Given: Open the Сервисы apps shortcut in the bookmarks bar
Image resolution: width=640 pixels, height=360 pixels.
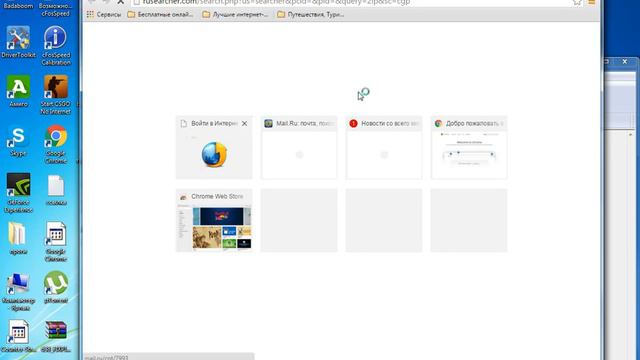Looking at the screenshot, I should coord(104,14).
